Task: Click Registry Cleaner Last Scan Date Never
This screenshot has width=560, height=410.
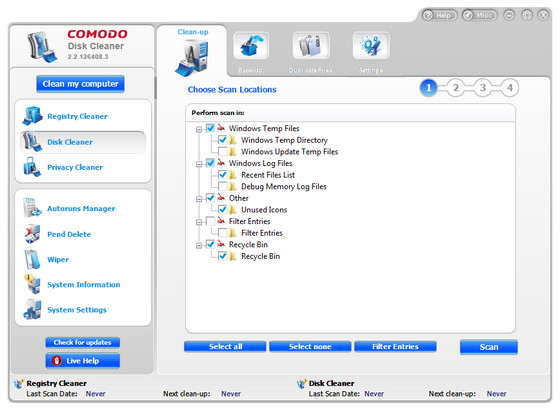Action: pyautogui.click(x=95, y=394)
